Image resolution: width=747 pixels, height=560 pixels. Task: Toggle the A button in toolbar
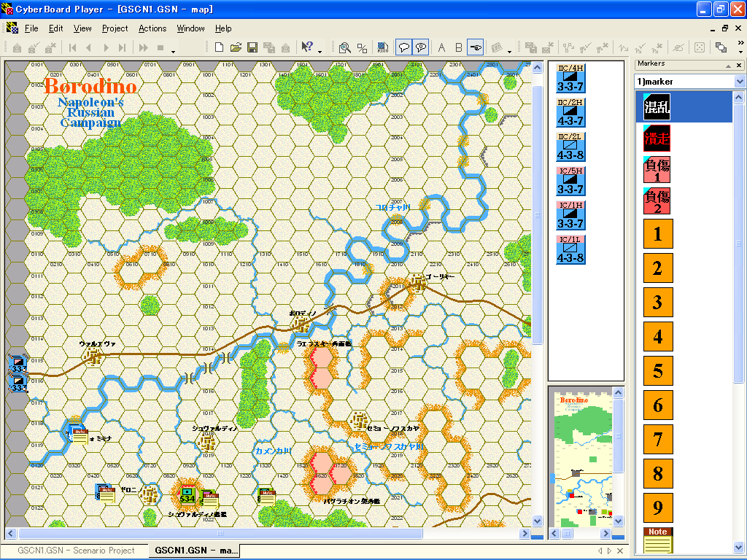[x=441, y=47]
